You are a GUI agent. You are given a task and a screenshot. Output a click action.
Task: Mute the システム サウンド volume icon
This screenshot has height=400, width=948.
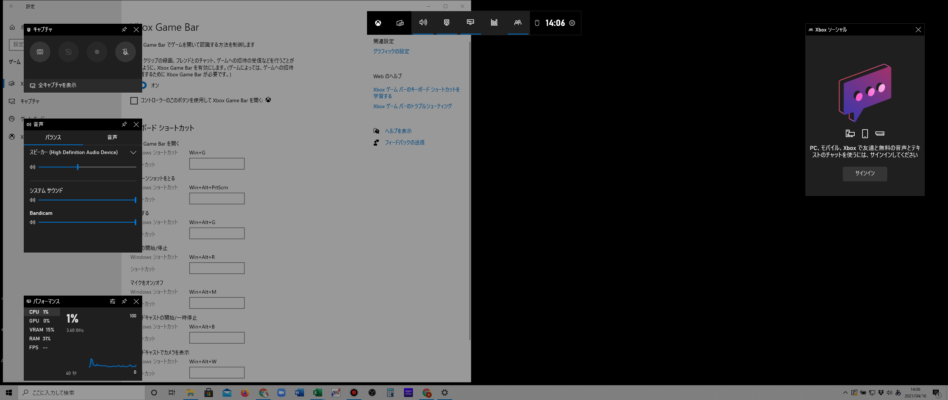[x=33, y=199]
